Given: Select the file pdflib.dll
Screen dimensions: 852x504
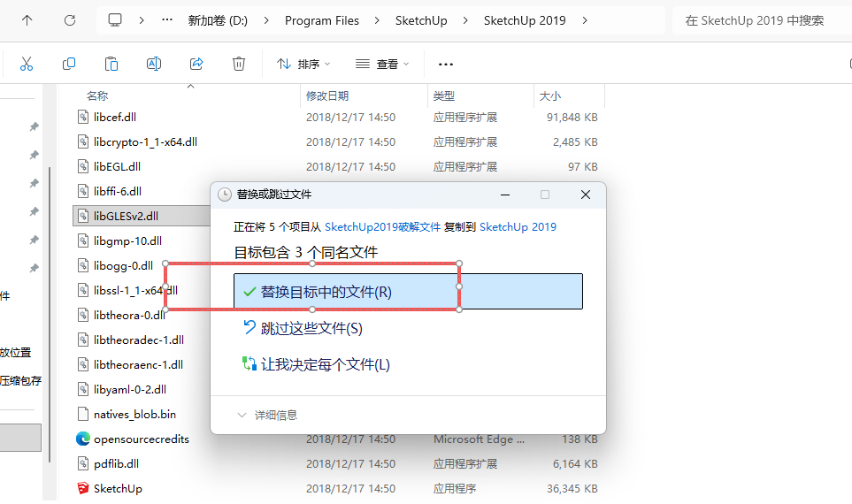Looking at the screenshot, I should pos(116,464).
